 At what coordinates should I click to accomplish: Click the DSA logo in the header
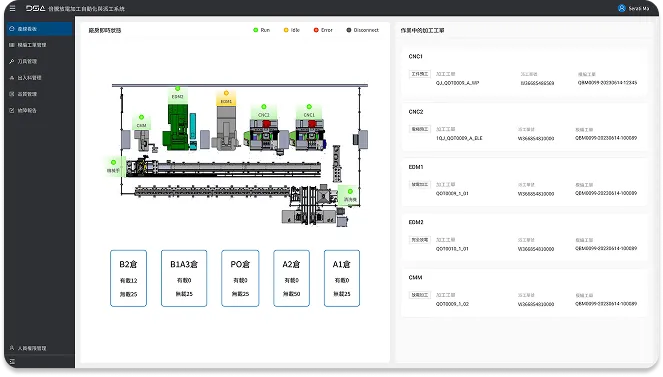coord(36,8)
